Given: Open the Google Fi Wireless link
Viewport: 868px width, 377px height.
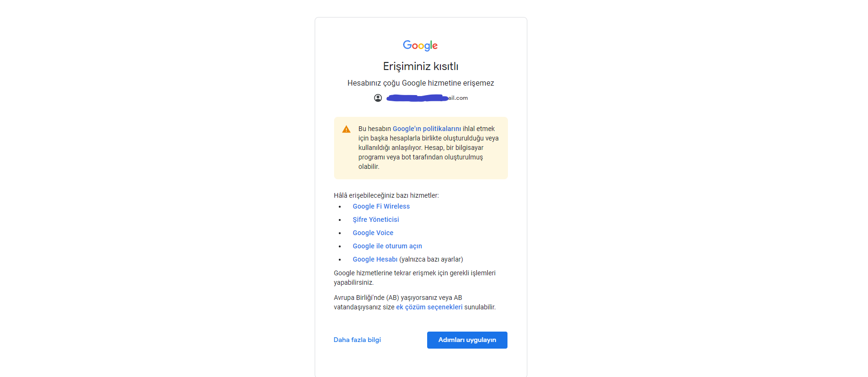Looking at the screenshot, I should click(x=381, y=206).
